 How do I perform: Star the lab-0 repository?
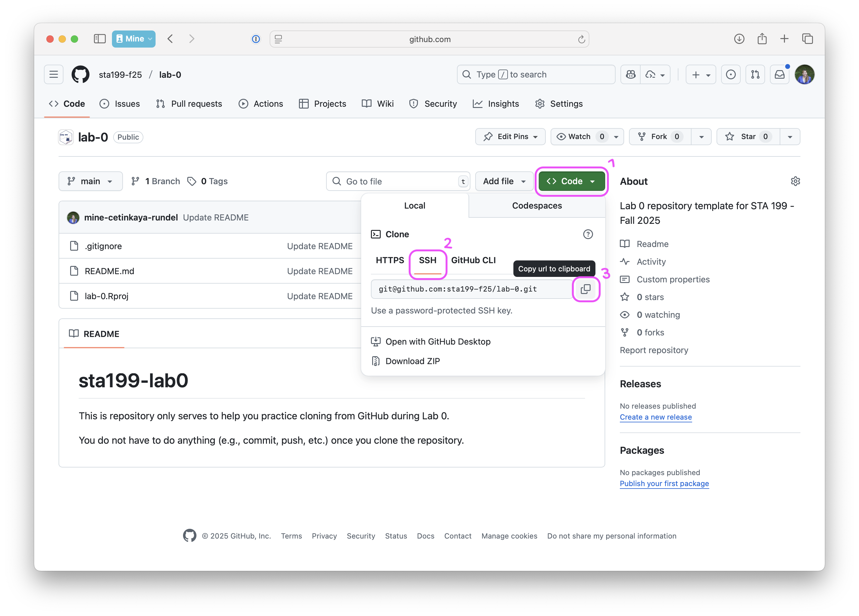coord(747,137)
